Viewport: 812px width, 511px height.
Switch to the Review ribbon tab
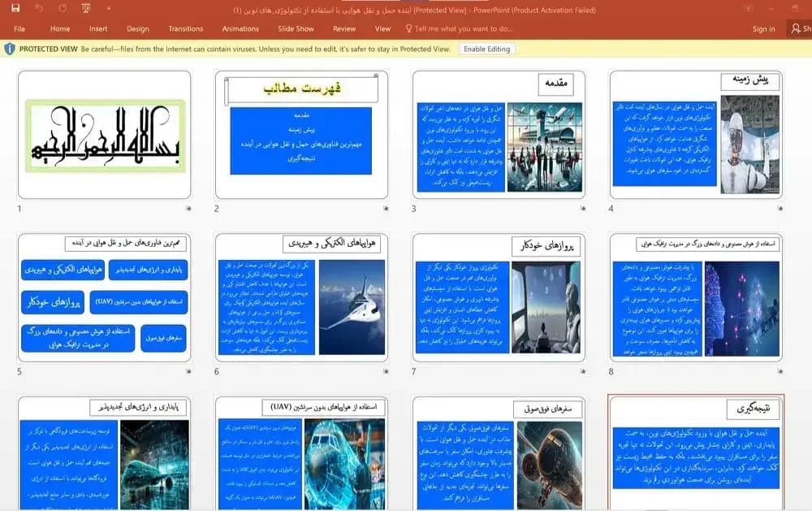pos(344,29)
